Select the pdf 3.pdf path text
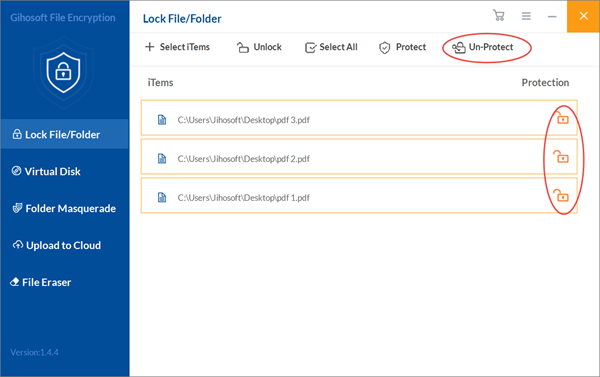The image size is (600, 377). pyautogui.click(x=243, y=120)
